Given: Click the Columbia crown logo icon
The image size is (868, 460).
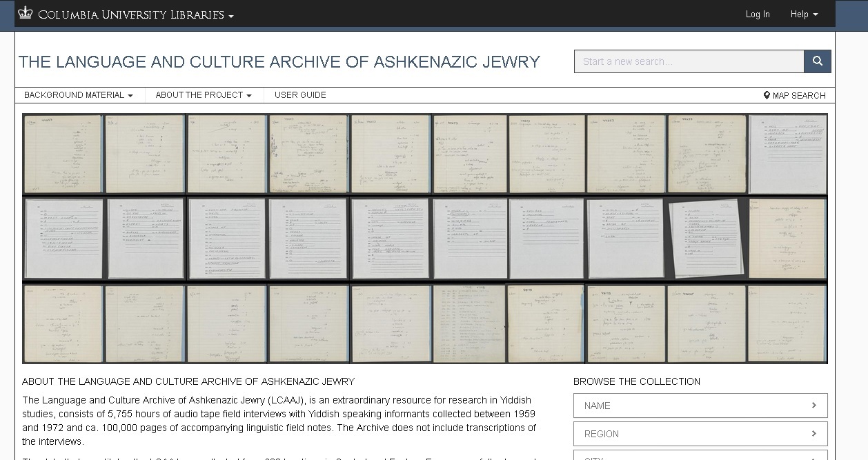Looking at the screenshot, I should (26, 13).
